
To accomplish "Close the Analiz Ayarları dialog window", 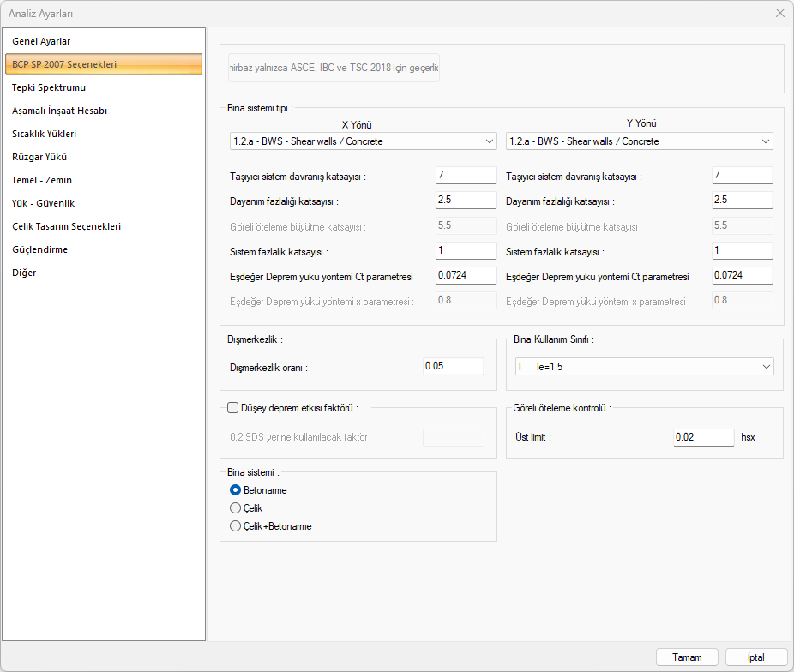I will [779, 13].
